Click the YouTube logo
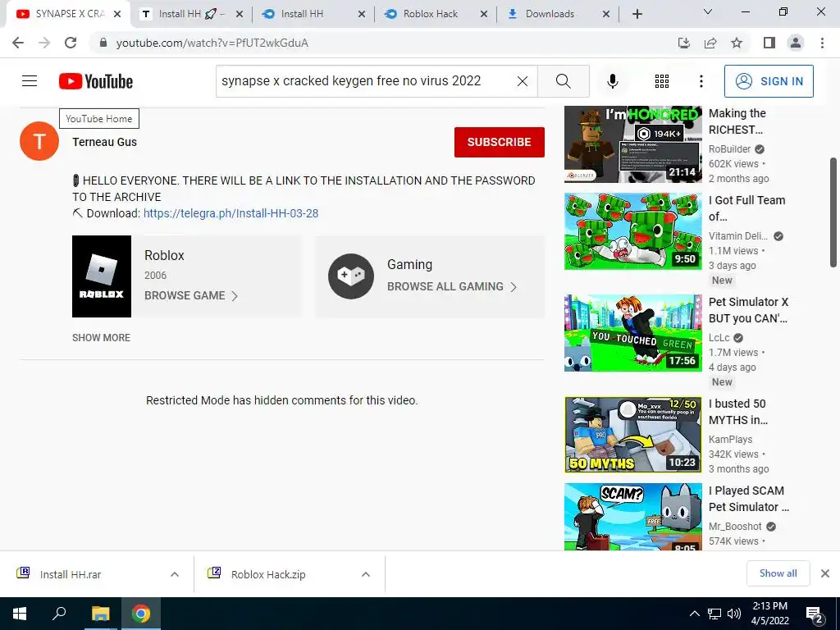This screenshot has height=630, width=840. [x=96, y=81]
